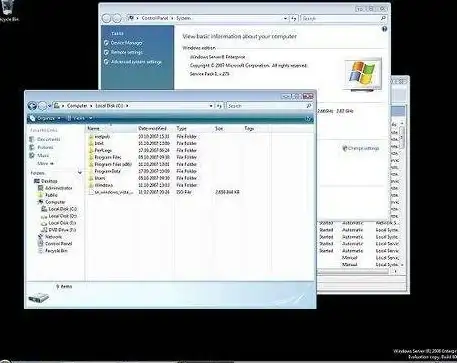Image resolution: width=457 pixels, height=363 pixels.
Task: Click the magnifier icon in Explorer search box
Action: (x=309, y=106)
